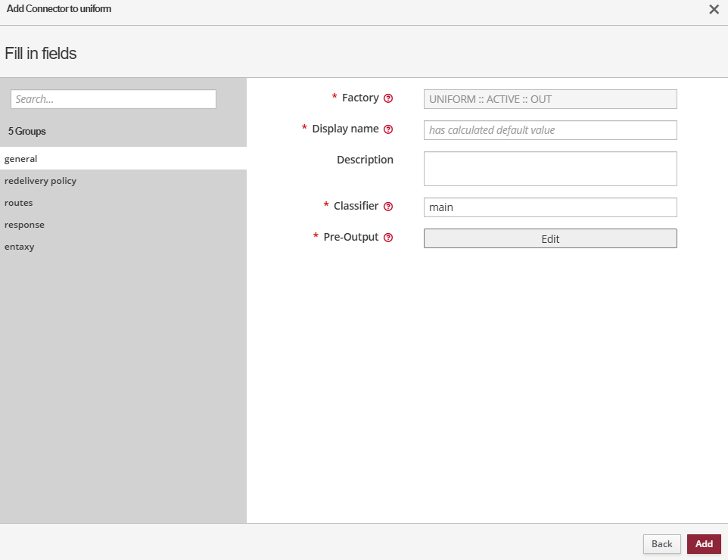This screenshot has height=560, width=728.
Task: Click the Classifier field containing main
Action: coord(550,207)
